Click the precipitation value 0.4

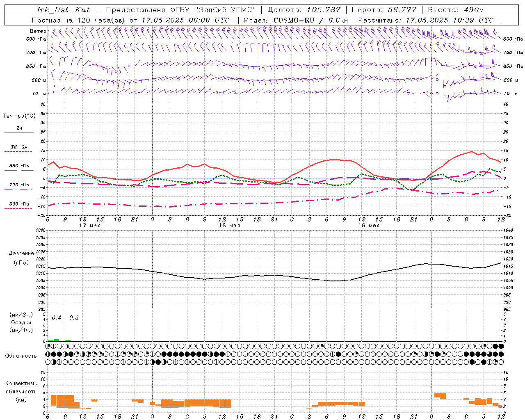57,318
